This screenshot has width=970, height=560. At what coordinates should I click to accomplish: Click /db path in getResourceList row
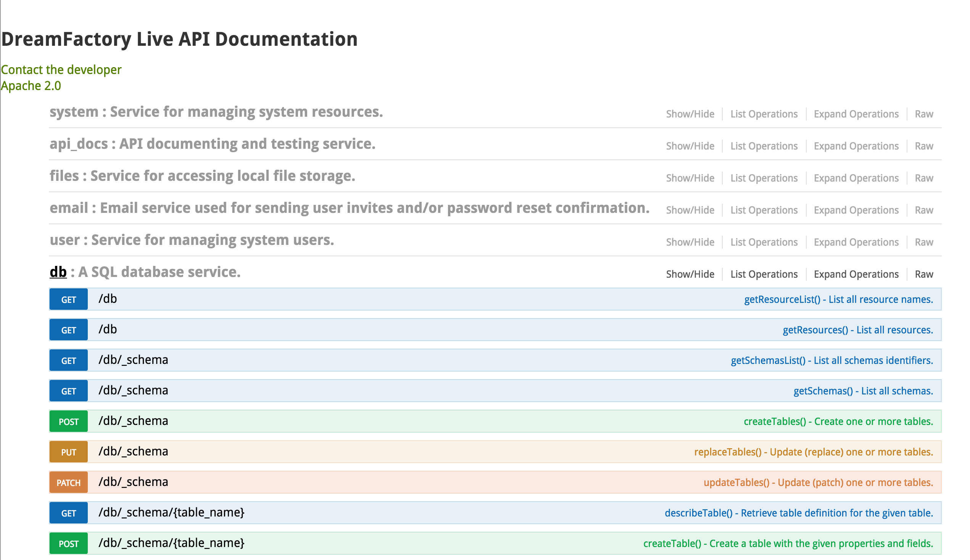[108, 299]
